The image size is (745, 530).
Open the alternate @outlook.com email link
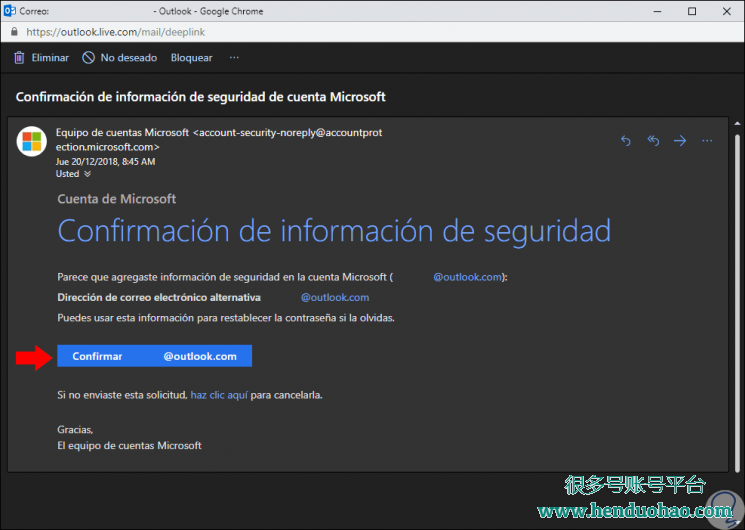[335, 298]
